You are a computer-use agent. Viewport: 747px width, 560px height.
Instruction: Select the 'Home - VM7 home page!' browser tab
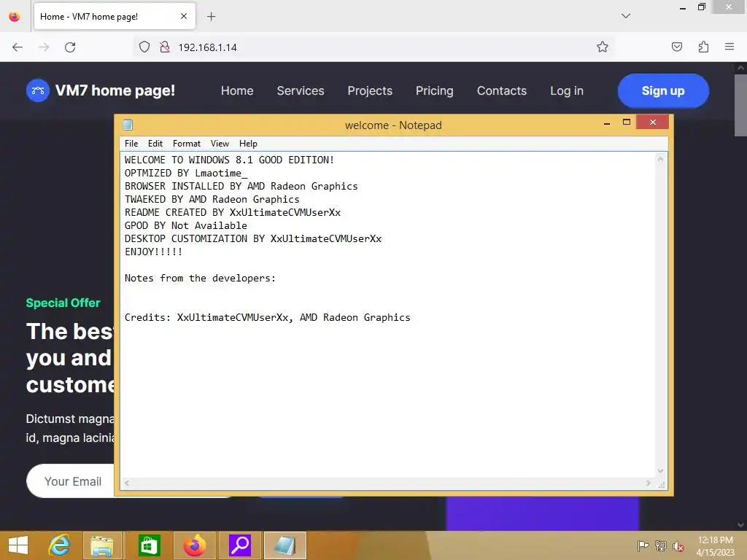pos(115,17)
